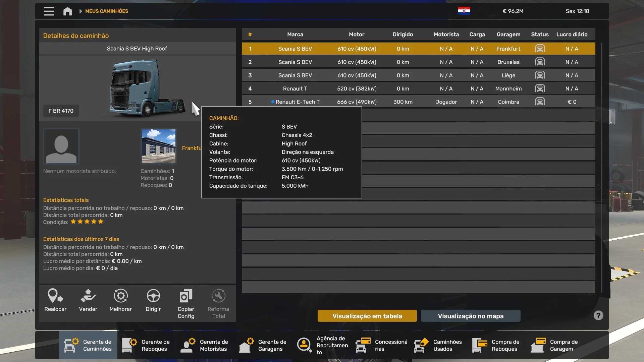Screen dimensions: 644x362
Task: Sort trucks by Garagem column header
Action: click(508, 34)
